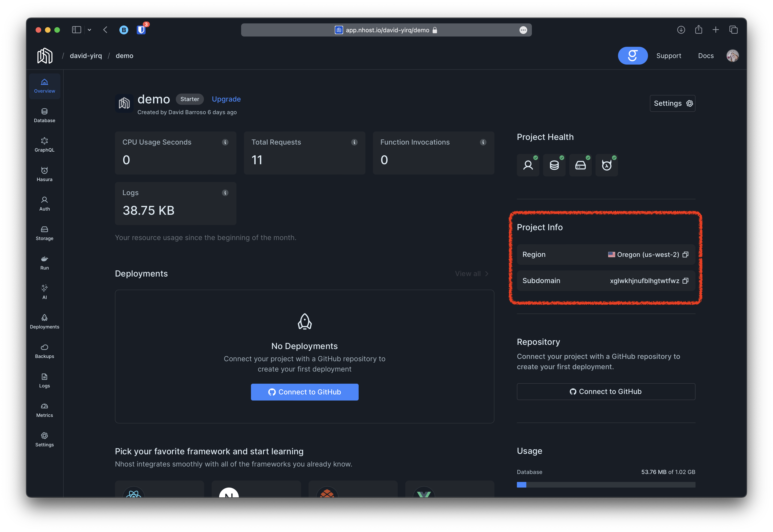Show info for CPU Usage Seconds
The width and height of the screenshot is (773, 532).
[225, 142]
